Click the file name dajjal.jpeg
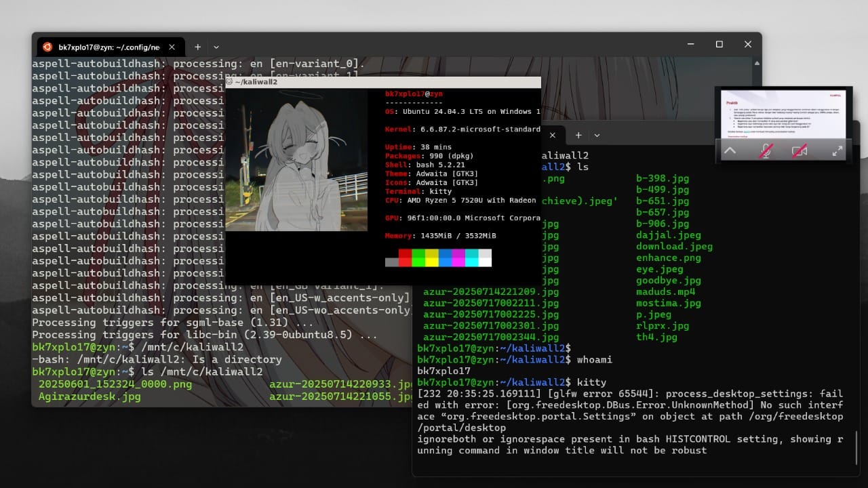868x488 pixels. 669,235
